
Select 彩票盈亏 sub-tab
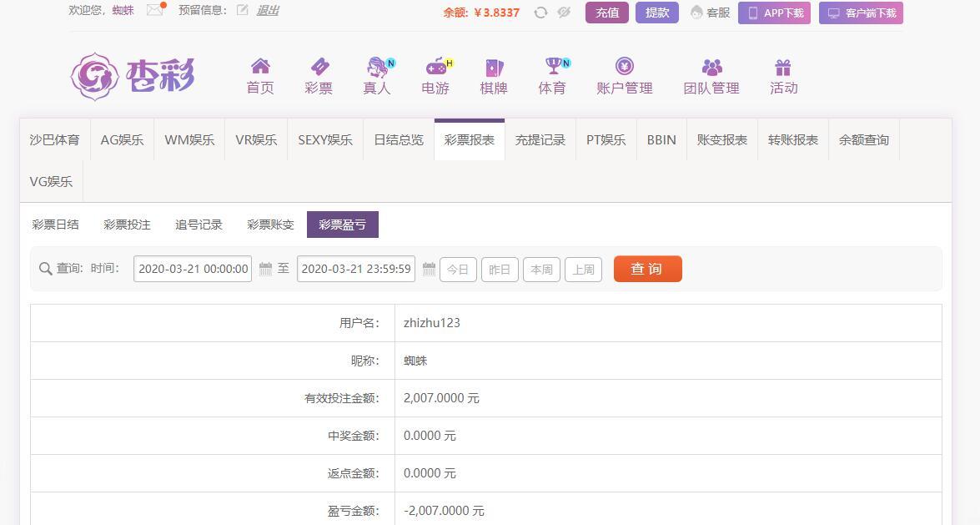[343, 225]
